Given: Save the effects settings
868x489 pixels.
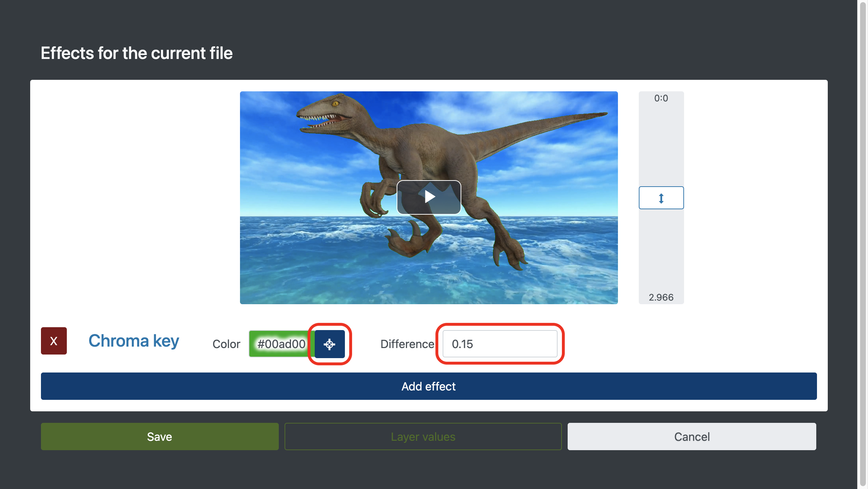Looking at the screenshot, I should pyautogui.click(x=160, y=437).
